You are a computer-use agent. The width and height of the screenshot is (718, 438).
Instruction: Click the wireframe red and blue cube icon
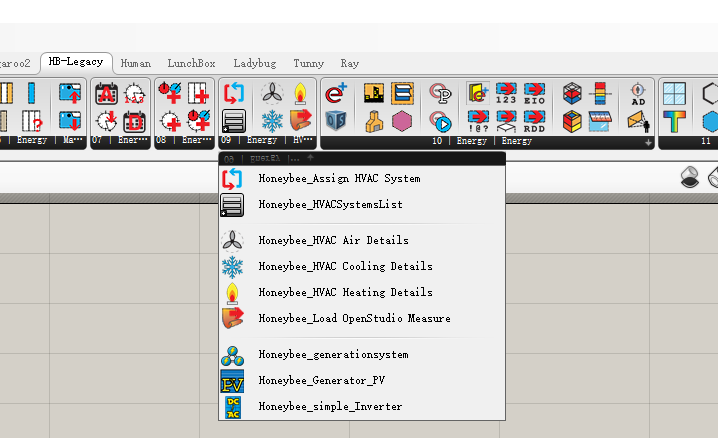pos(572,94)
